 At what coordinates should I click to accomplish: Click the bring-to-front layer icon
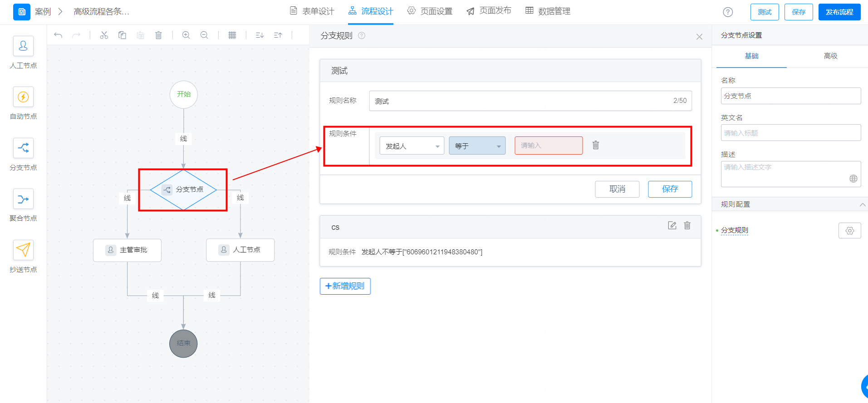[278, 35]
